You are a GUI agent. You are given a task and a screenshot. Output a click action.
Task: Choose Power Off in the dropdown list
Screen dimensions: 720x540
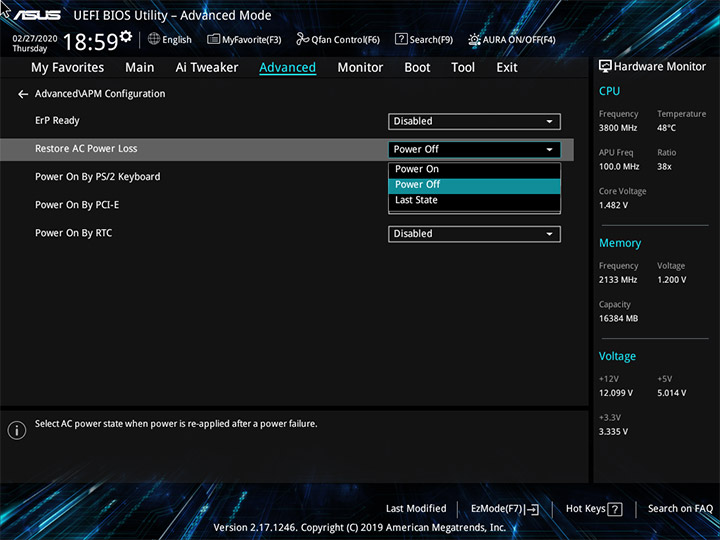474,185
